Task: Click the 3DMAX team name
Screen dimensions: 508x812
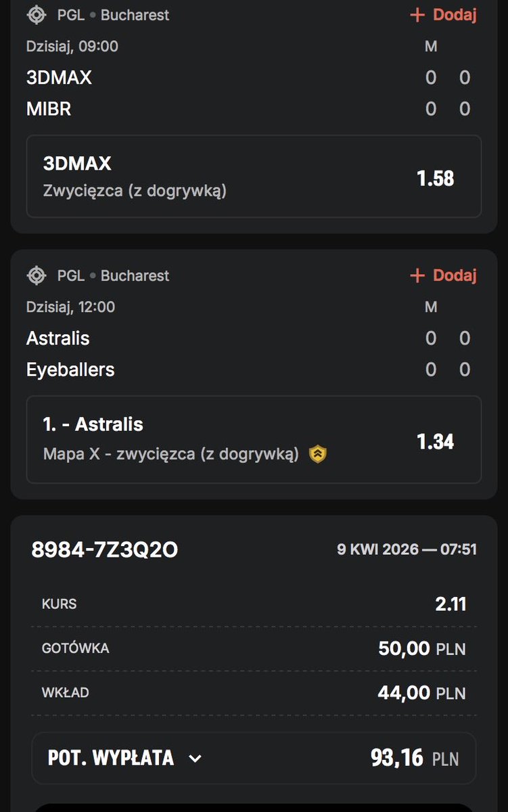Action: pos(59,78)
